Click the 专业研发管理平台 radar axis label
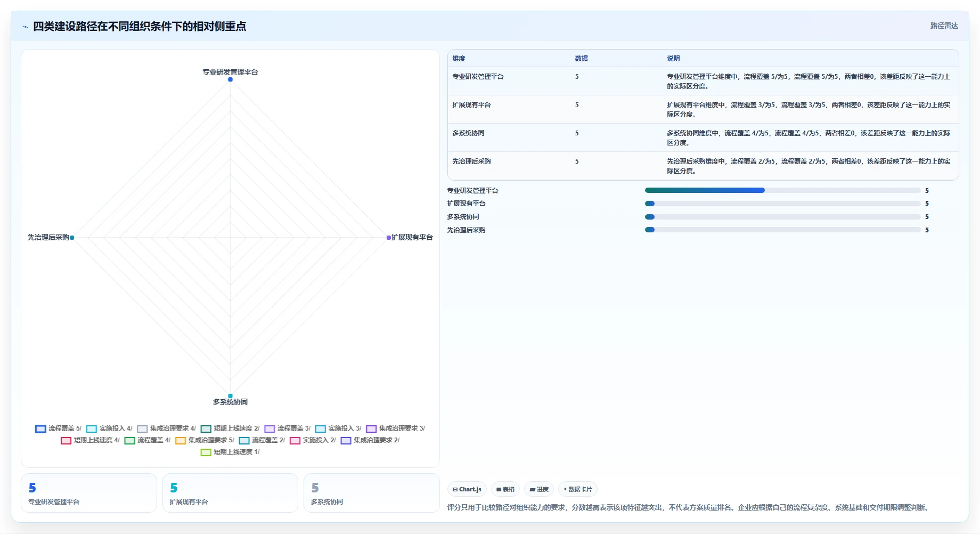Image resolution: width=980 pixels, height=534 pixels. tap(230, 72)
